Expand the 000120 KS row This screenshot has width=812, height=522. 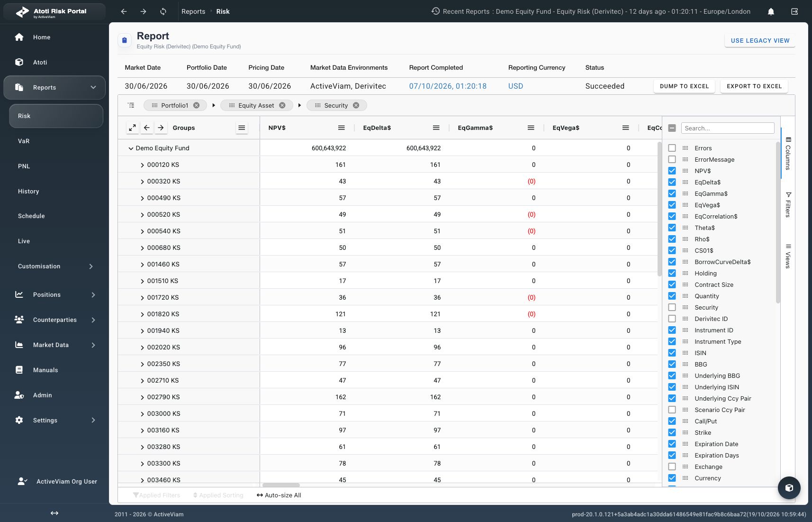(142, 165)
